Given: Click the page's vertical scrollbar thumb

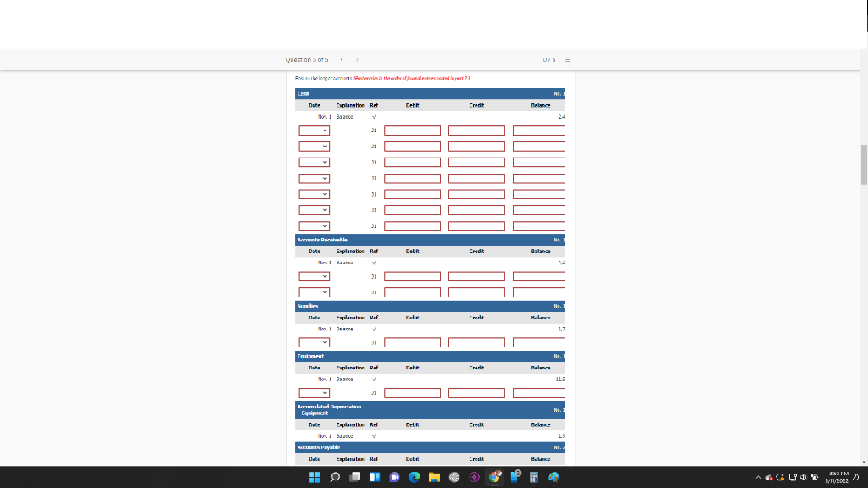Looking at the screenshot, I should [x=864, y=164].
